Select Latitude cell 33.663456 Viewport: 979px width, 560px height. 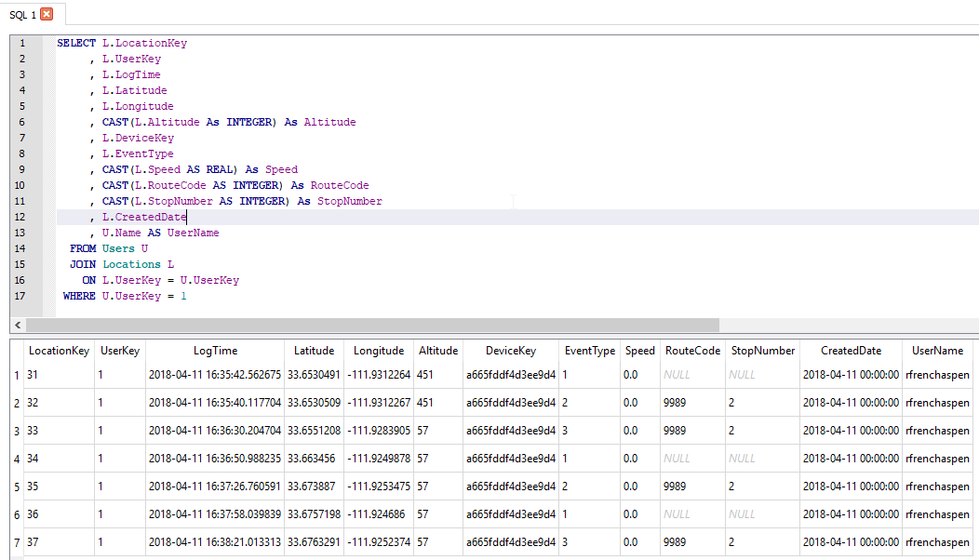point(314,459)
